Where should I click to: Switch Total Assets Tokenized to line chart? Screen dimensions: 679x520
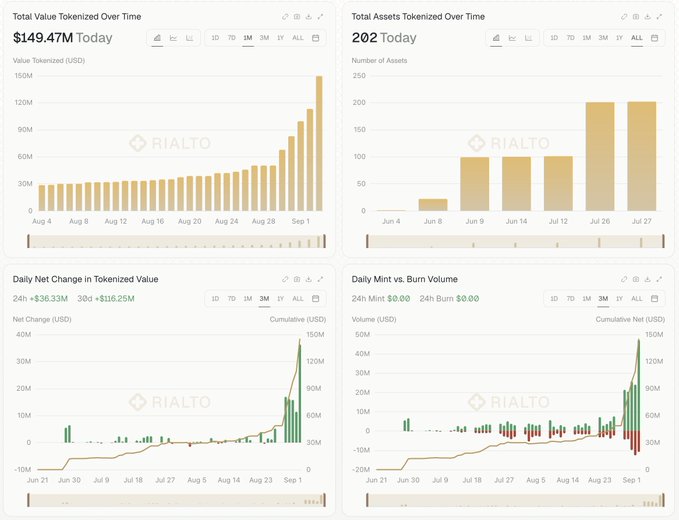(512, 38)
